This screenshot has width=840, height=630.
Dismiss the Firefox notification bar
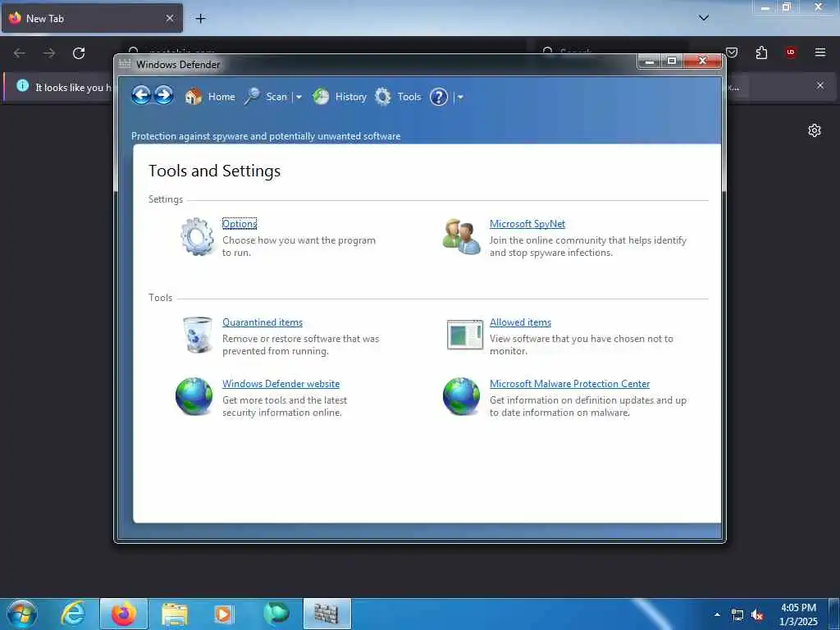tap(819, 85)
